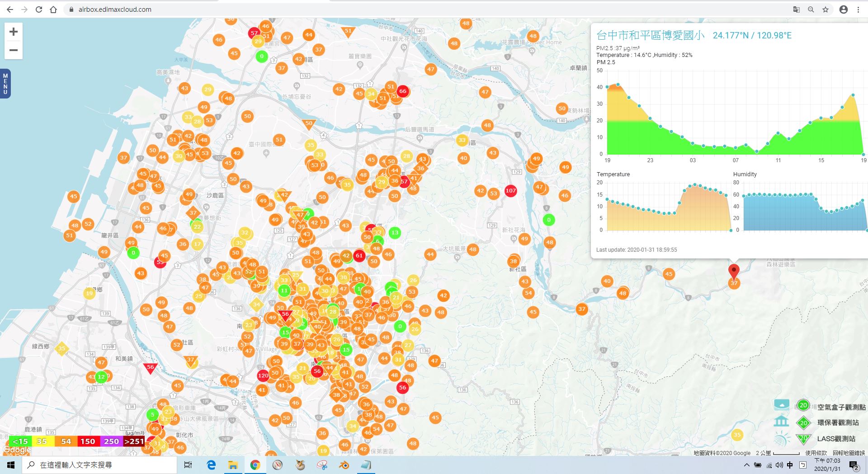Select the green 11 station marker
The image size is (868, 474).
pos(284,291)
